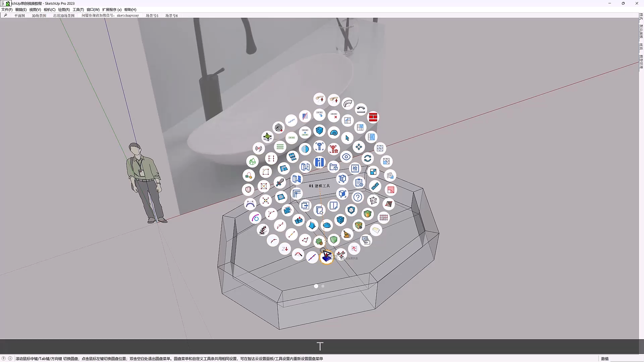
Task: Select the sword tool icon
Action: coord(279,183)
